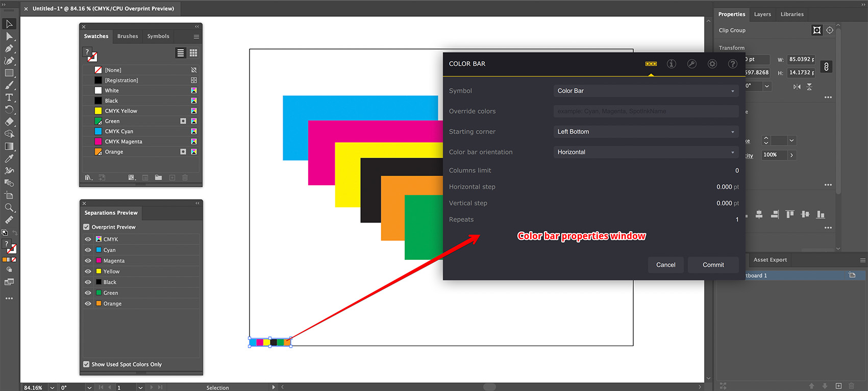This screenshot has height=391, width=868.
Task: Open Starting corner dropdown Left Bottom
Action: 646,132
